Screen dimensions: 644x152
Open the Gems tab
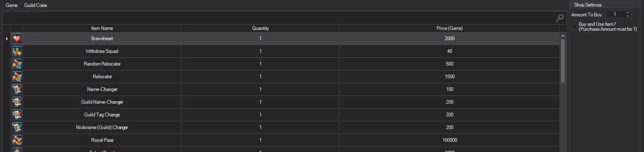tap(11, 5)
